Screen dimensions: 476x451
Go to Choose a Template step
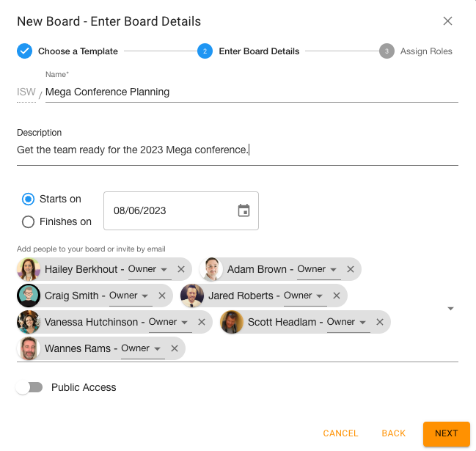point(67,51)
